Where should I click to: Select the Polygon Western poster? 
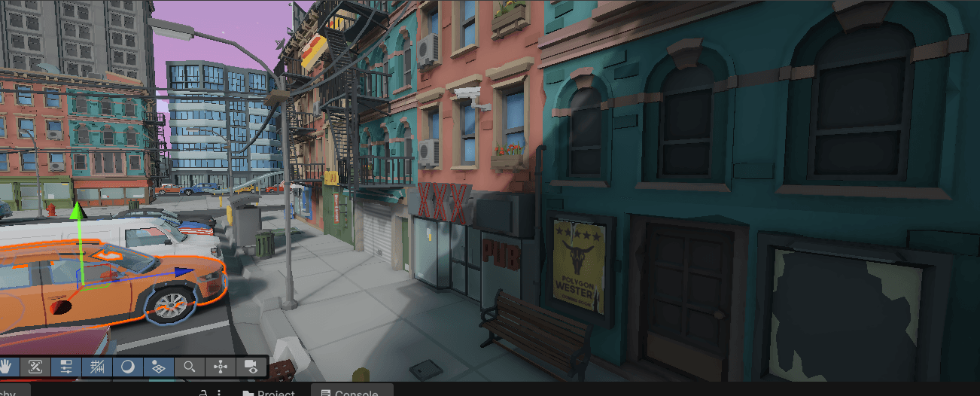click(x=578, y=267)
